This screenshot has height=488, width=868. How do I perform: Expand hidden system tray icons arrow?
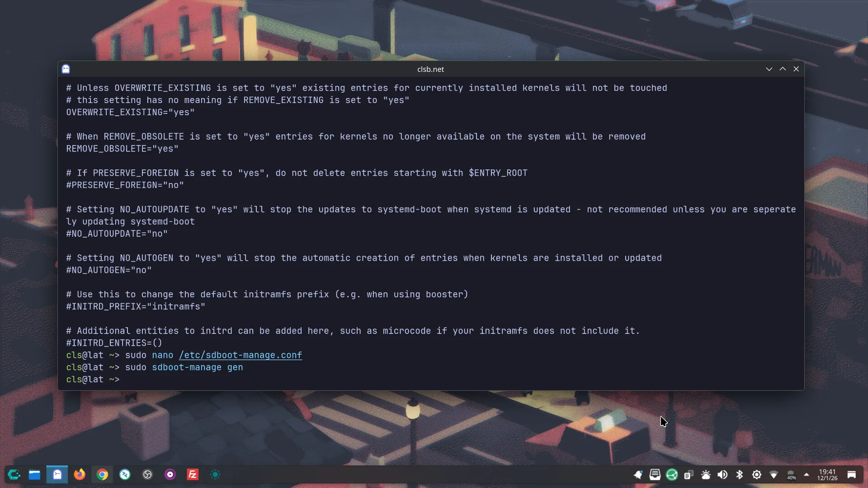coord(807,474)
